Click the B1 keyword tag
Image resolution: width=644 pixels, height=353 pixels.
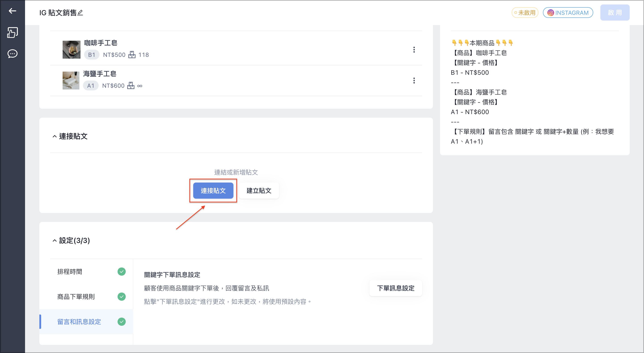(x=91, y=55)
